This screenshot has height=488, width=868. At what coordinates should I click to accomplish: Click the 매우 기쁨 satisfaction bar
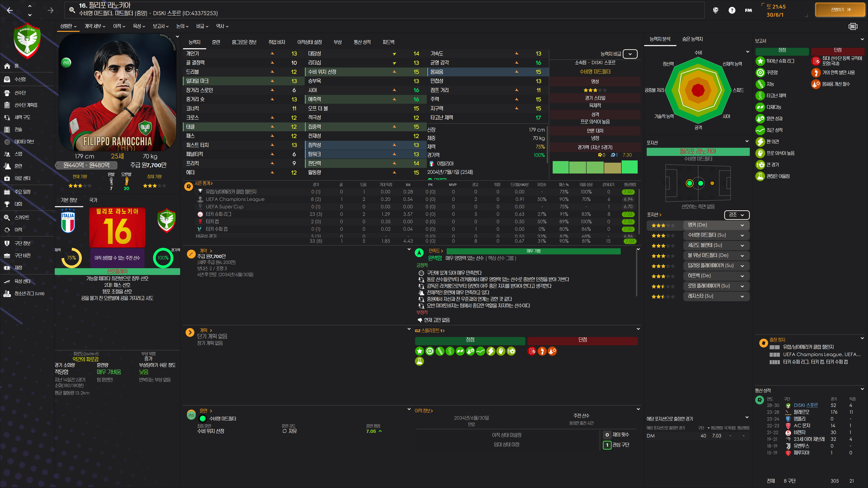tap(533, 251)
